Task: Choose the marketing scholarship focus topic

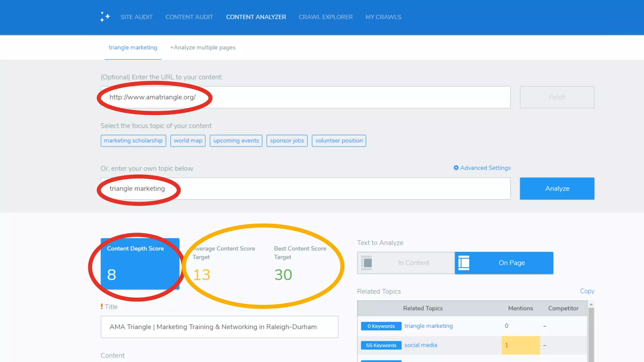Action: pyautogui.click(x=133, y=140)
